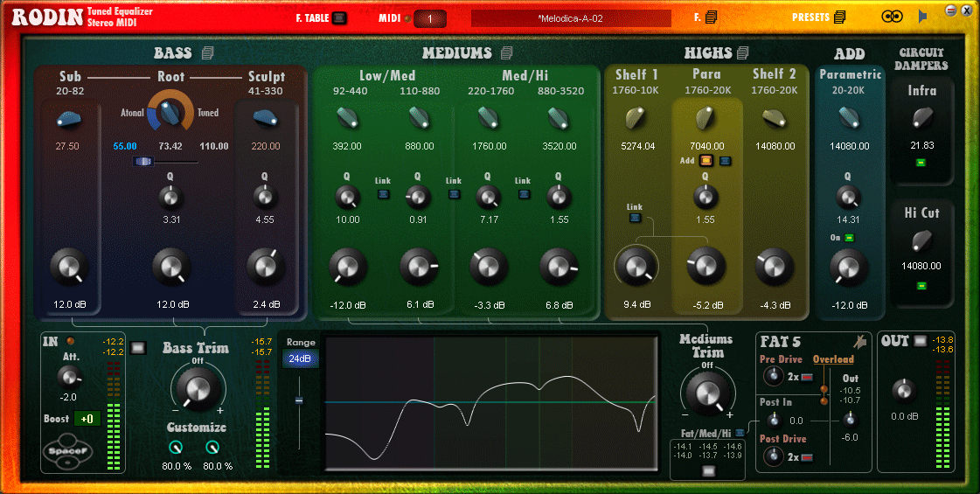980x494 pixels.
Task: Click the EQ curve graph display
Action: [x=491, y=403]
